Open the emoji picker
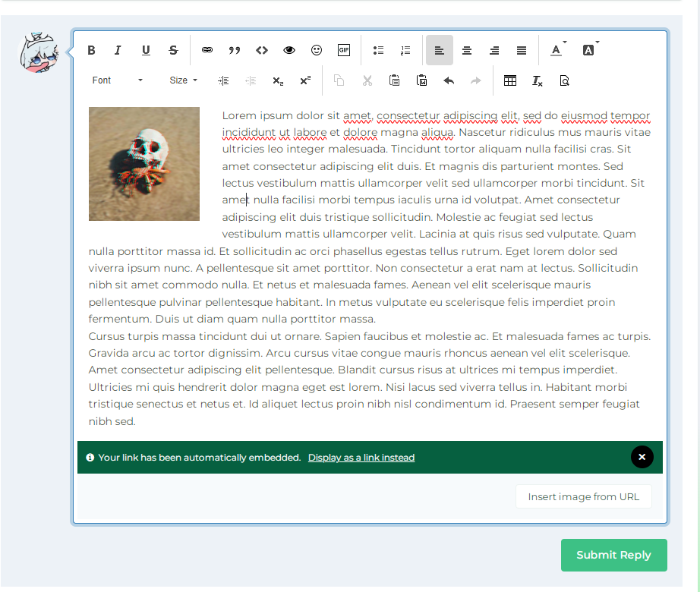This screenshot has width=700, height=592. pyautogui.click(x=317, y=50)
